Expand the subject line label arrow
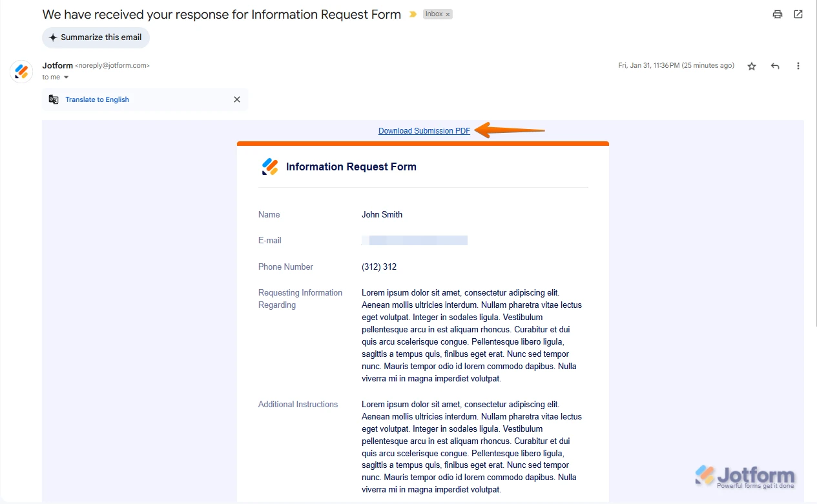Viewport: 817px width, 504px height. [x=412, y=14]
